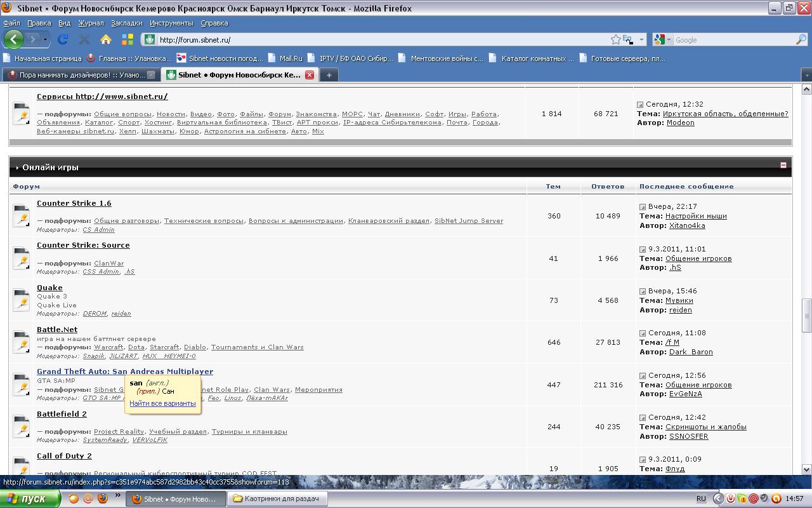Viewport: 812px width, 508px height.
Task: Click the vertical page scrollbar thumb
Action: (x=807, y=314)
